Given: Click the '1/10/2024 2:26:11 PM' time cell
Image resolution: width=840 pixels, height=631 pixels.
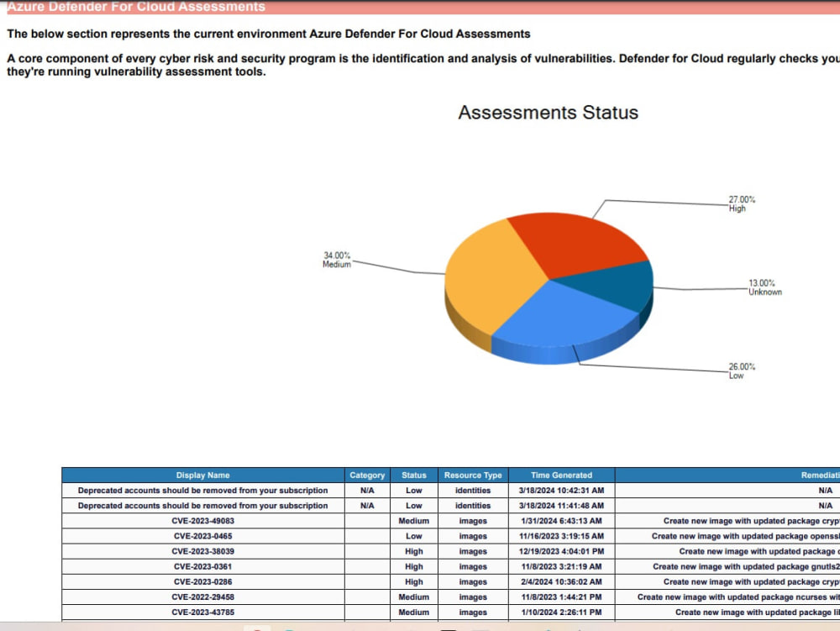Looking at the screenshot, I should (x=561, y=612).
